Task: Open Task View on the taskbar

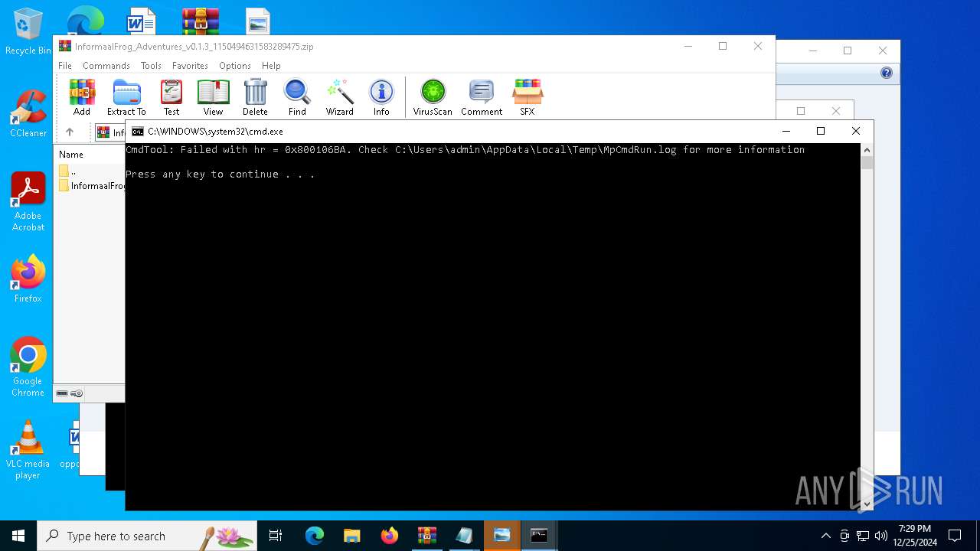Action: pyautogui.click(x=276, y=536)
